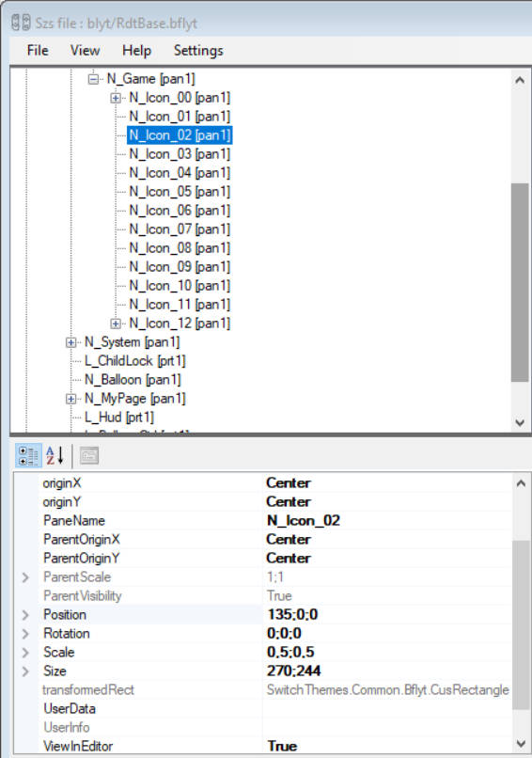Screen dimensions: 532x758
Task: Click the Categorized view icon in property grid
Action: [28, 456]
